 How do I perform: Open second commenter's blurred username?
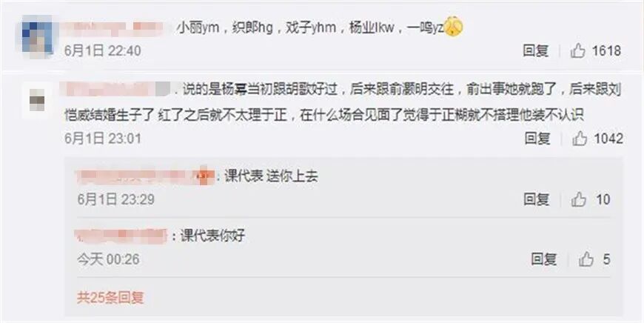click(117, 89)
